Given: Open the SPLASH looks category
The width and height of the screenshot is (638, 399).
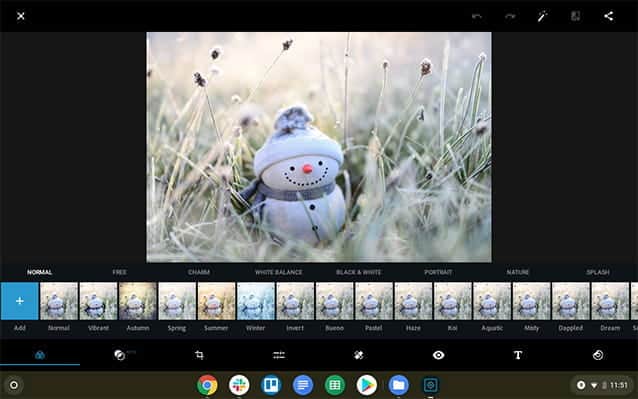Looking at the screenshot, I should pos(598,272).
